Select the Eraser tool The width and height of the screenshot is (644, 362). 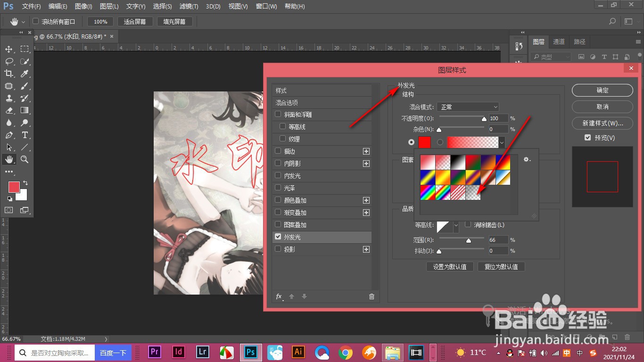click(x=9, y=110)
